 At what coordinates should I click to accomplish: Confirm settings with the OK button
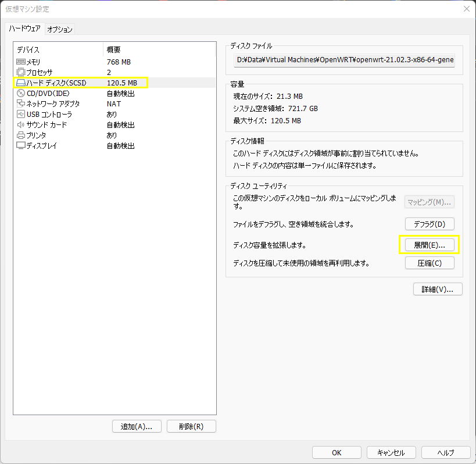[x=337, y=452]
